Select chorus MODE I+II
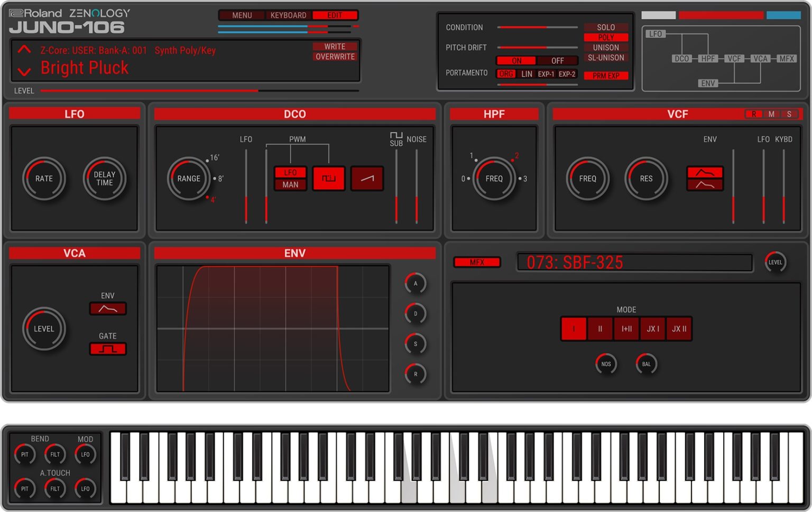Screen dimensions: 812x512 pyautogui.click(x=626, y=329)
